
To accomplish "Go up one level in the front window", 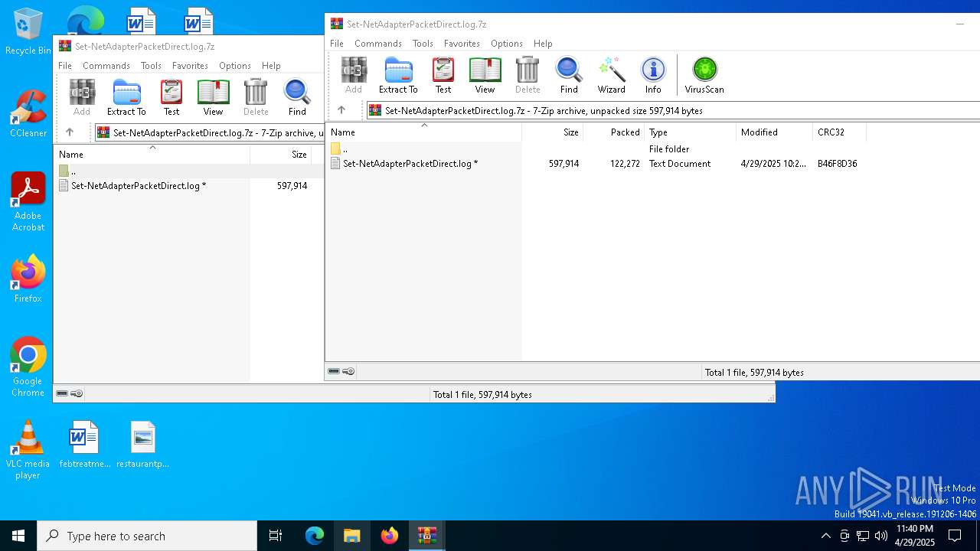I will coord(341,110).
